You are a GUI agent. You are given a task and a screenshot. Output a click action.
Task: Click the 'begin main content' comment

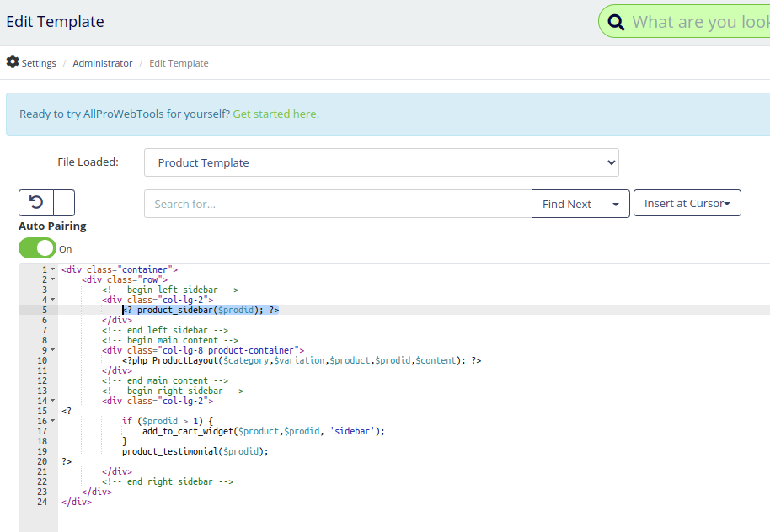pos(170,340)
